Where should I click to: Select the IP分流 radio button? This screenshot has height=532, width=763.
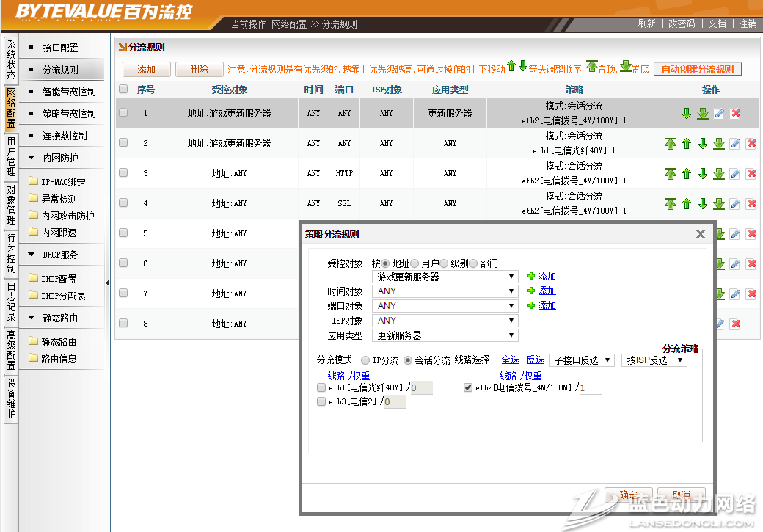coord(365,360)
